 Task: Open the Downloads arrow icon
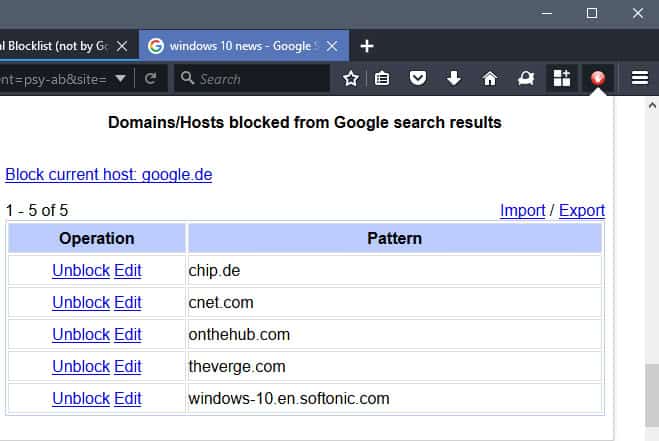[x=453, y=78]
